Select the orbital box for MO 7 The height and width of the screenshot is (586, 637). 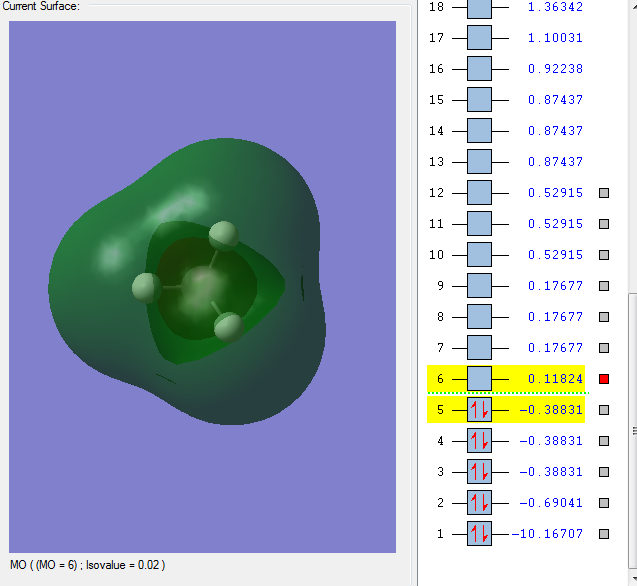point(479,348)
